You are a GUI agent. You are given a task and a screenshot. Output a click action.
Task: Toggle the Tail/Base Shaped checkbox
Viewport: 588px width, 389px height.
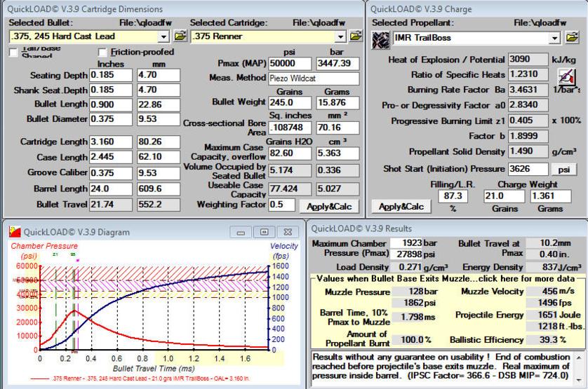(x=13, y=52)
